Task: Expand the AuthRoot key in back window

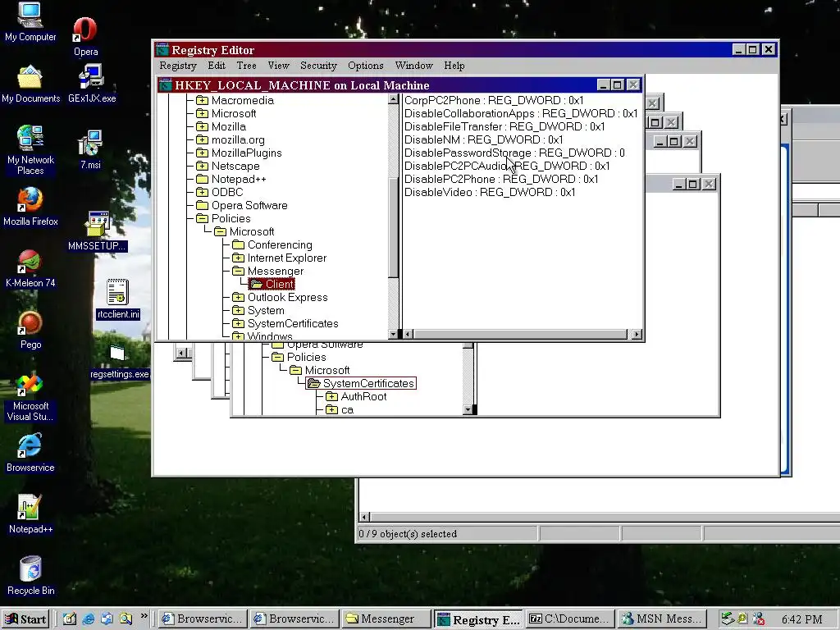Action: point(331,397)
